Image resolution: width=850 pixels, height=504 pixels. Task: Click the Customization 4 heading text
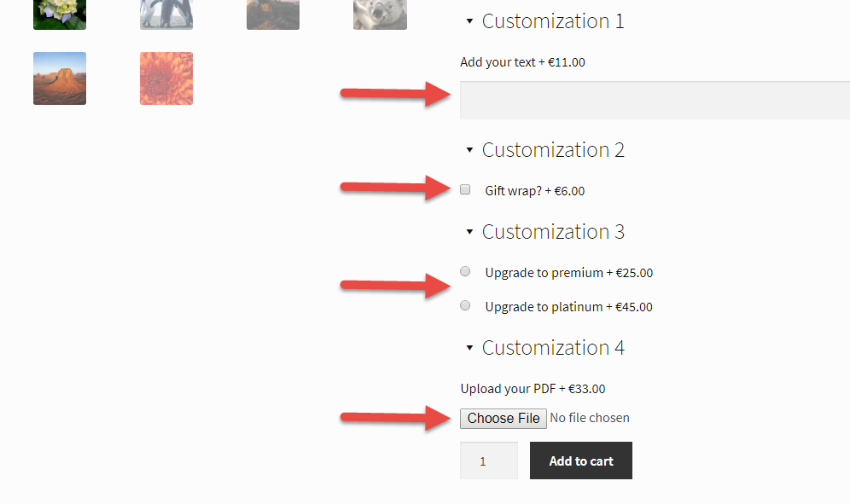tap(554, 348)
